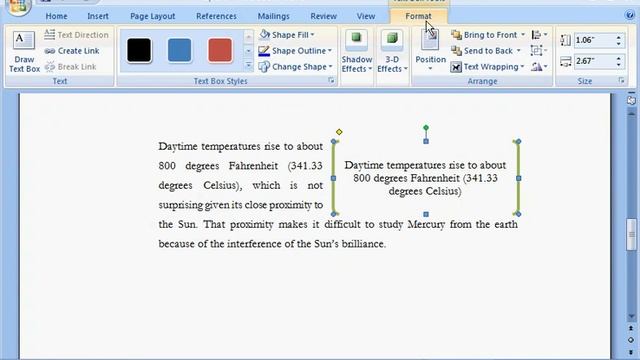Viewport: 640px width, 360px height.
Task: Click the Select Browse Object button
Action: coord(631,340)
